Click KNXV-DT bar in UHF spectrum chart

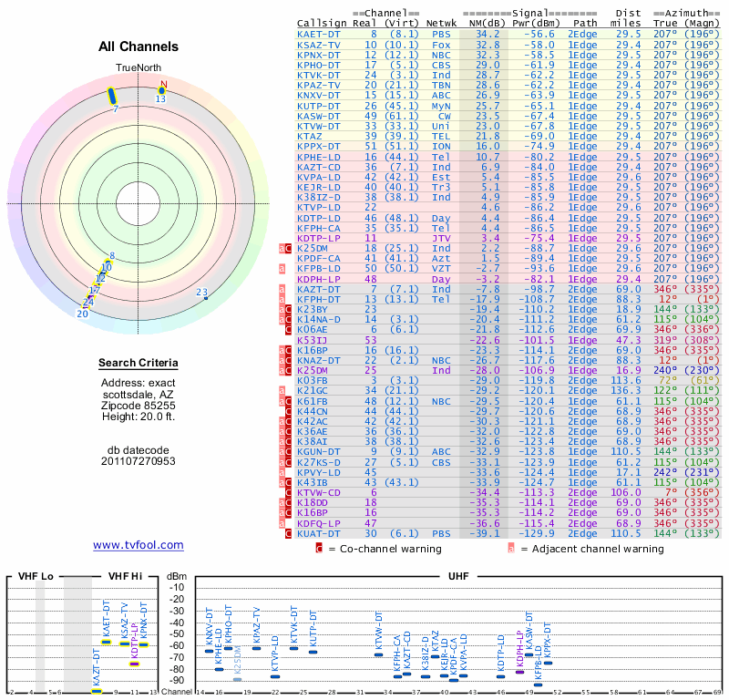(210, 651)
